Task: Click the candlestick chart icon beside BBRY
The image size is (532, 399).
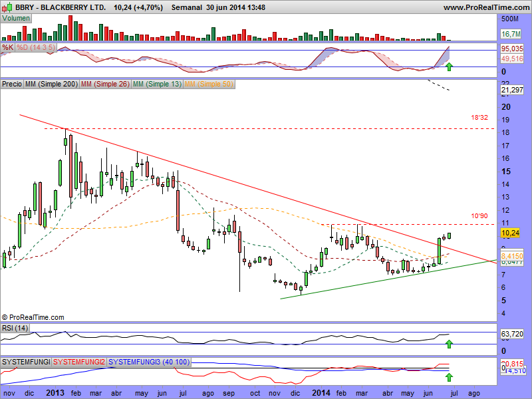Action: 7,7
